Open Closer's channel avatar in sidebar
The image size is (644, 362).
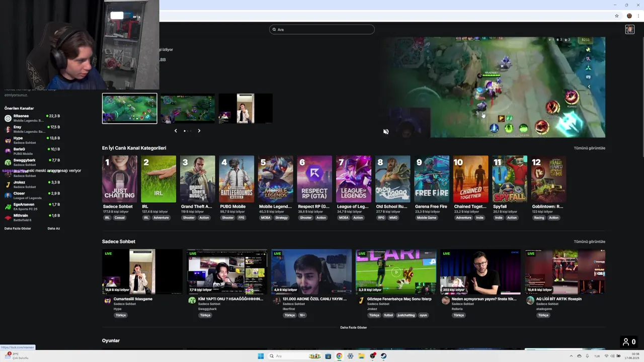click(x=8, y=196)
